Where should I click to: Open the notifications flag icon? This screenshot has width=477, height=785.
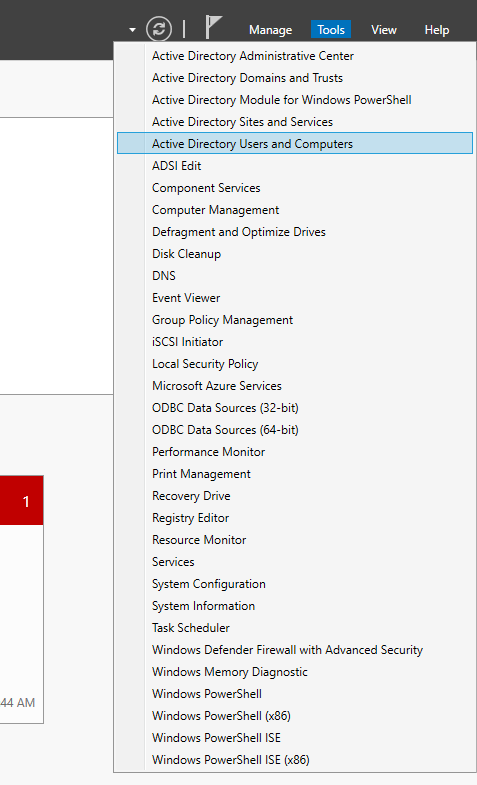pyautogui.click(x=213, y=27)
